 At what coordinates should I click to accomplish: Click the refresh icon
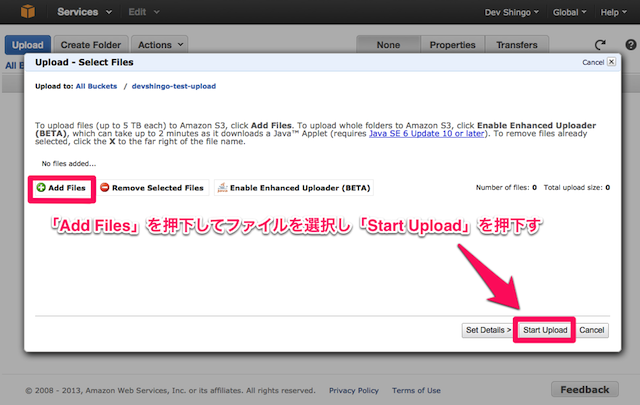[x=600, y=45]
